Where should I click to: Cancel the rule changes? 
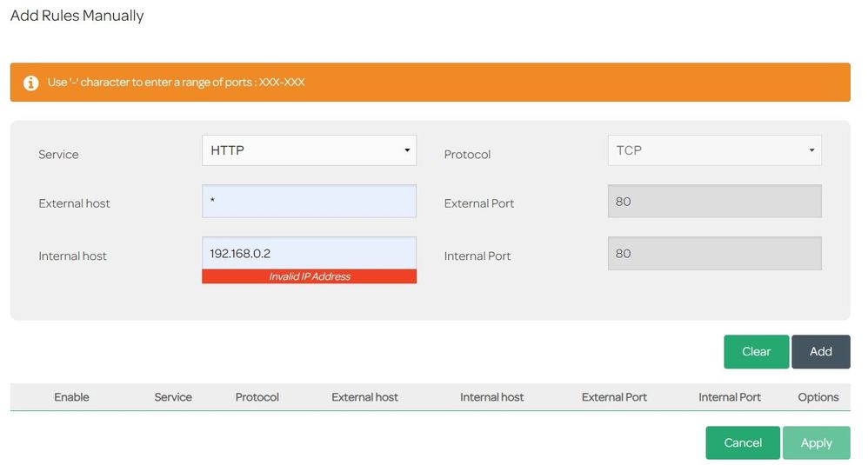pyautogui.click(x=743, y=442)
